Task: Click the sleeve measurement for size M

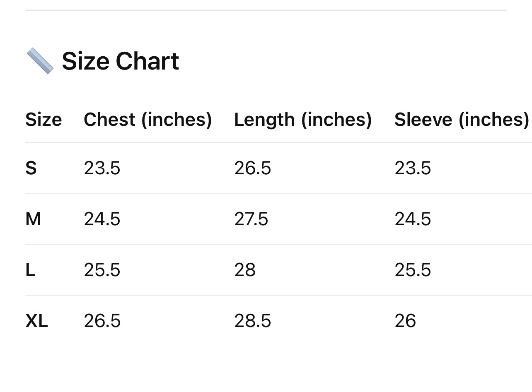Action: tap(413, 219)
